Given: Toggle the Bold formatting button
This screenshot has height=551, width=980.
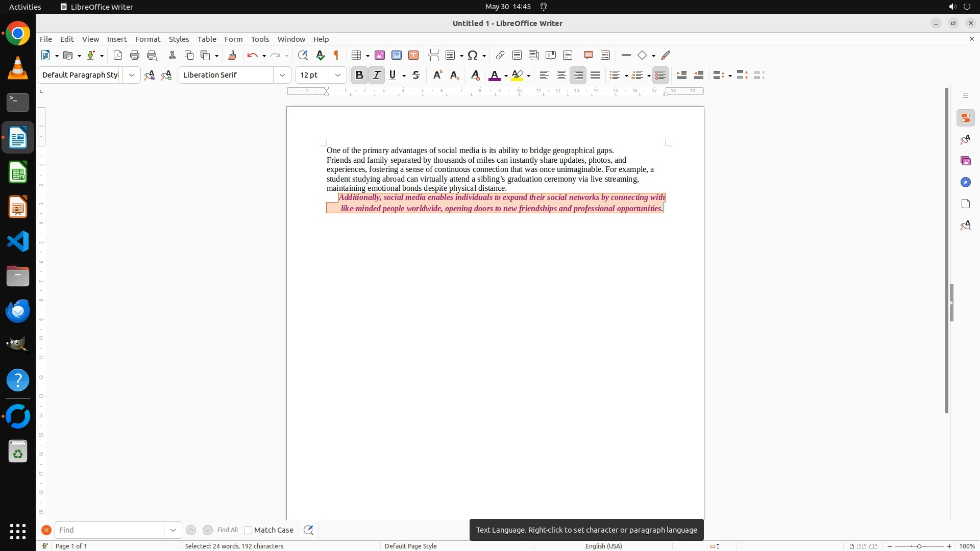Looking at the screenshot, I should click(x=359, y=75).
